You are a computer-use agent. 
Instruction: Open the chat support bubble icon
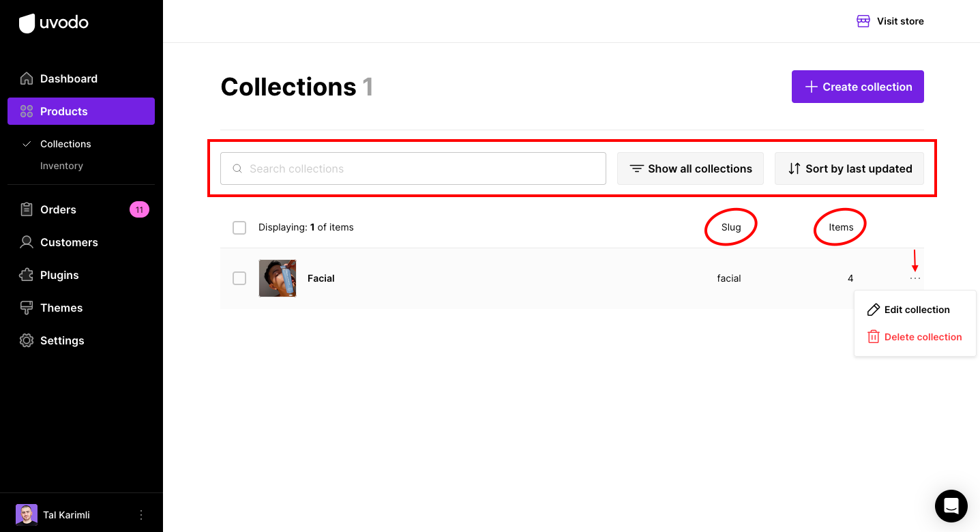[x=951, y=506]
